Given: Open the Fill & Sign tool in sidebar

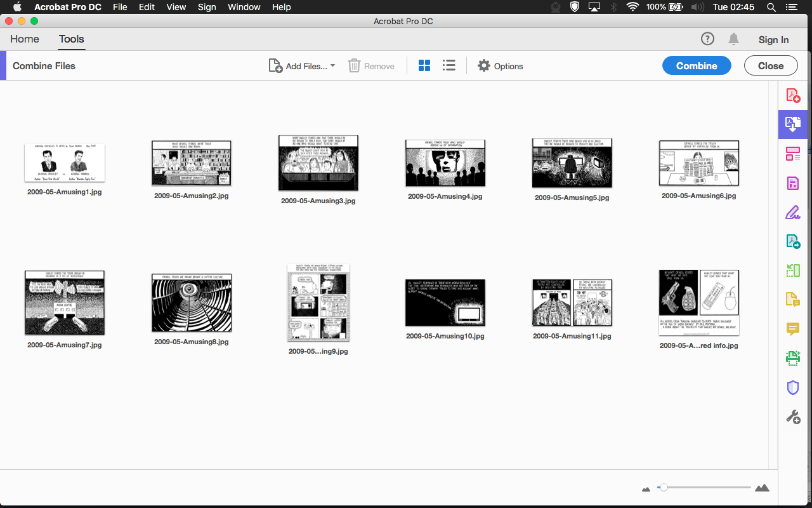Looking at the screenshot, I should pos(793,212).
